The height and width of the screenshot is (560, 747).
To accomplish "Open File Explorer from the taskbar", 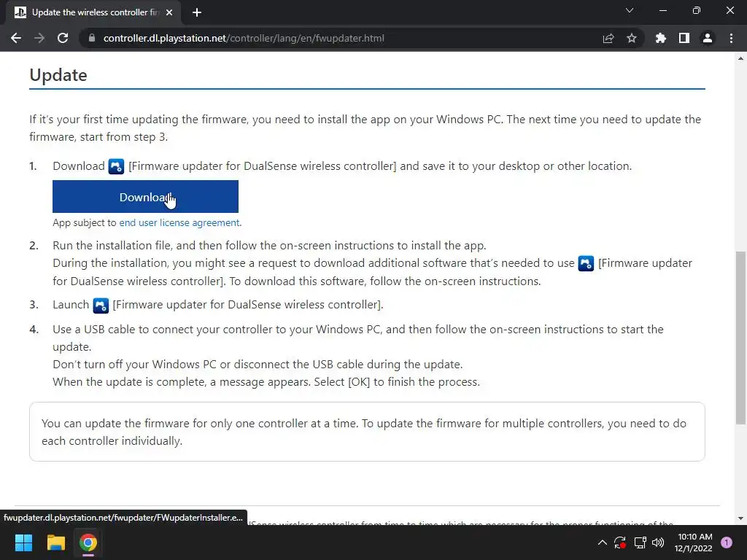I will pos(55,542).
